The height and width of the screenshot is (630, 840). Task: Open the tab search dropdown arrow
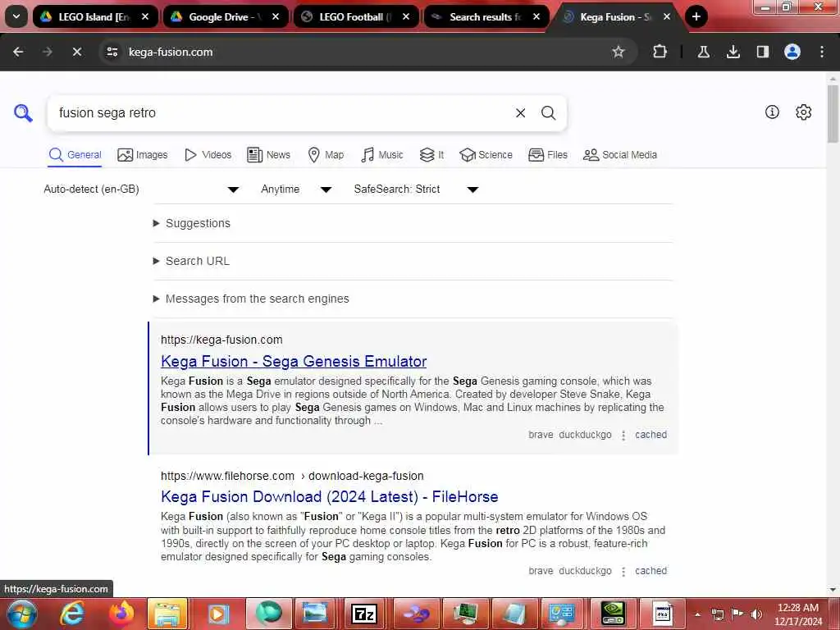(16, 16)
